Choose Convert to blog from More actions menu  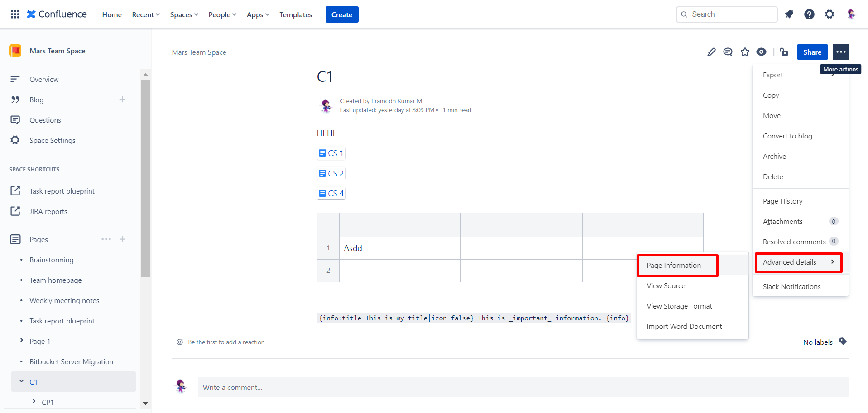pyautogui.click(x=787, y=136)
